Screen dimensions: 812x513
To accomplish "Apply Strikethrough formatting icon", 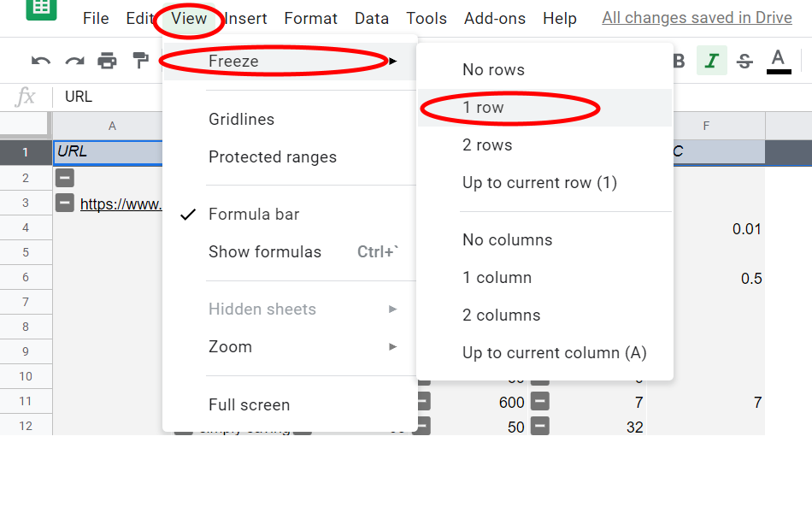I will coord(744,61).
